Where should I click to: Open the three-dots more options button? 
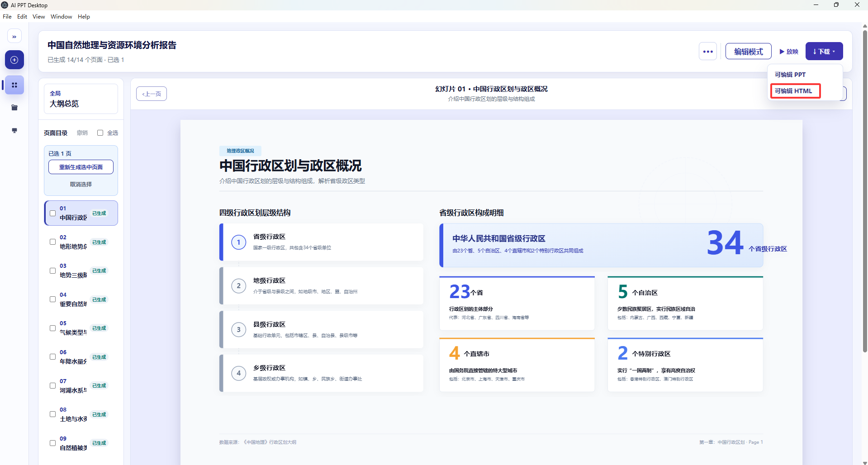pyautogui.click(x=708, y=52)
